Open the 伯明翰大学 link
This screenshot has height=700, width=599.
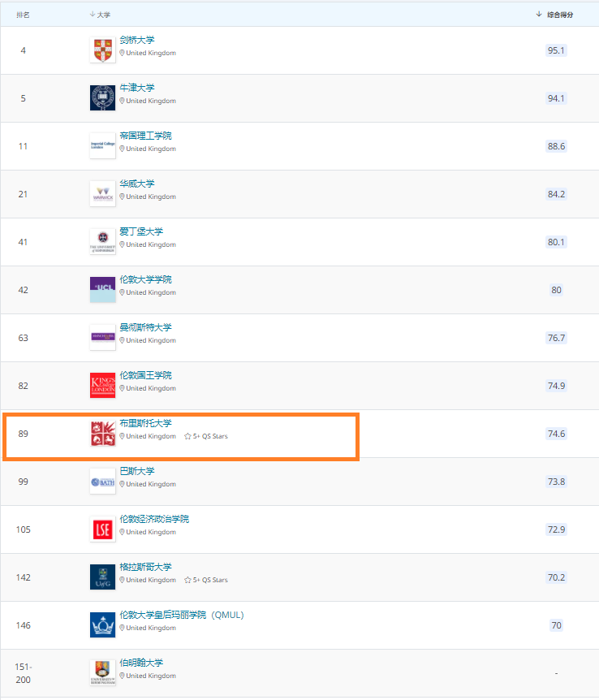point(141,663)
